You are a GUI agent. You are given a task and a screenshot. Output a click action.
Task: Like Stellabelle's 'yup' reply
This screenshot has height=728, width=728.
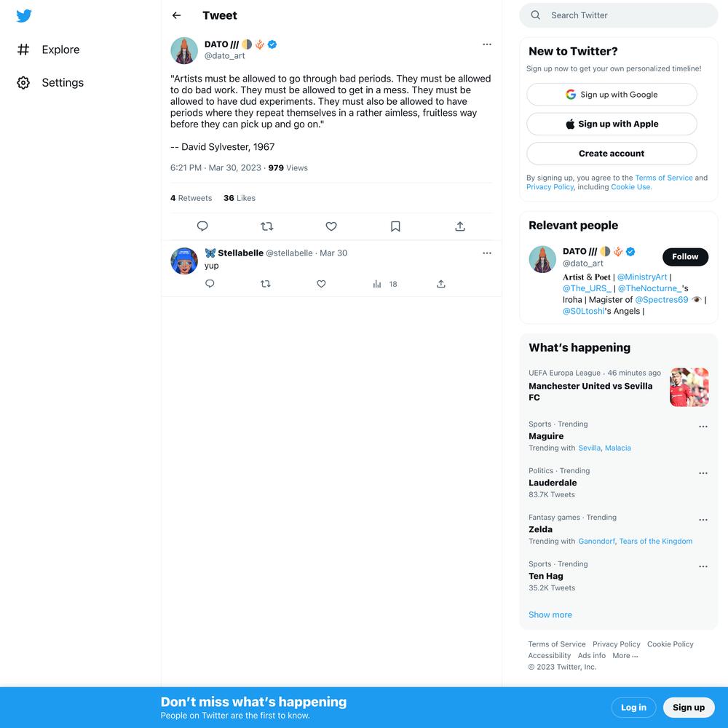click(321, 284)
